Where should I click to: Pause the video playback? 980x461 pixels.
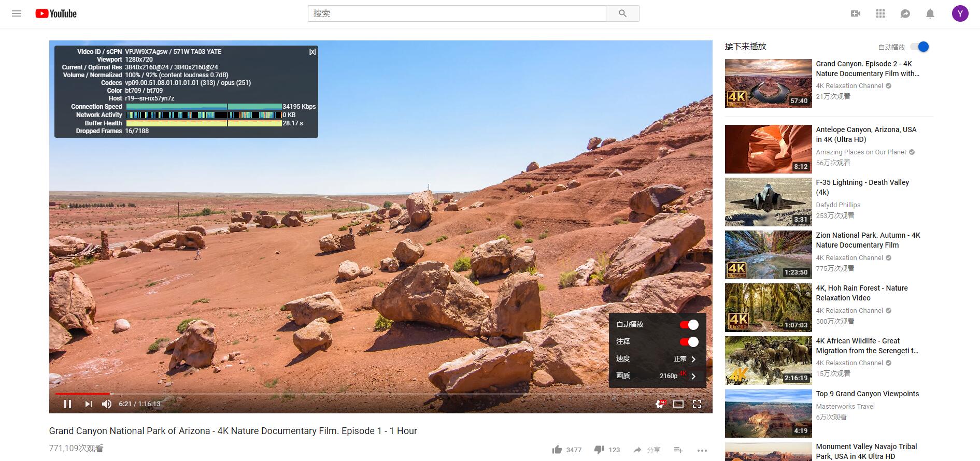coord(67,404)
